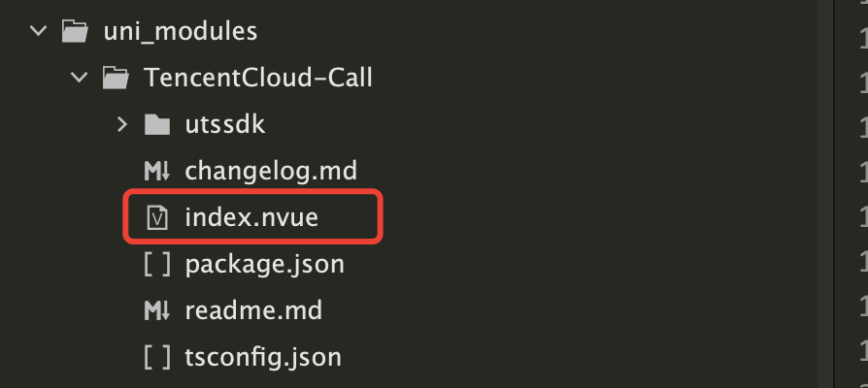The image size is (868, 388).
Task: Open the package.json file
Action: [265, 265]
